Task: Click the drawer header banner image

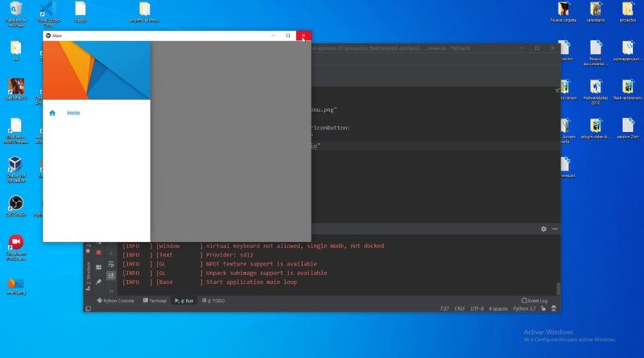Action: point(97,70)
